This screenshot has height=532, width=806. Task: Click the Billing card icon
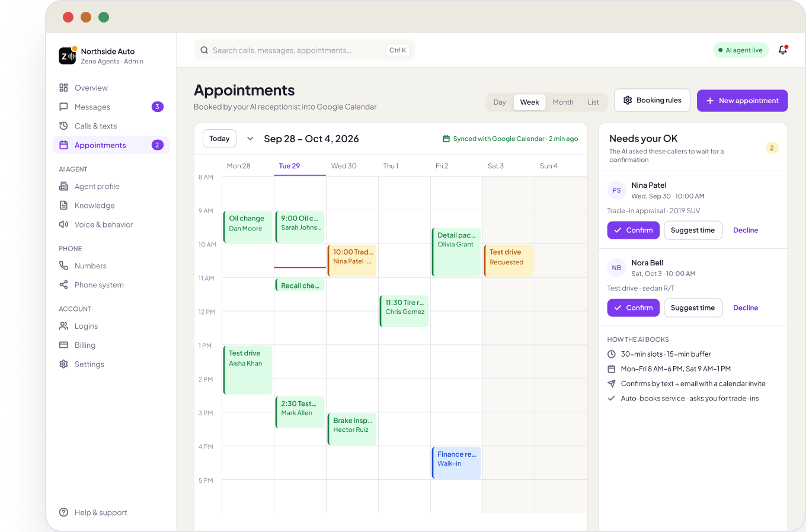click(x=63, y=345)
